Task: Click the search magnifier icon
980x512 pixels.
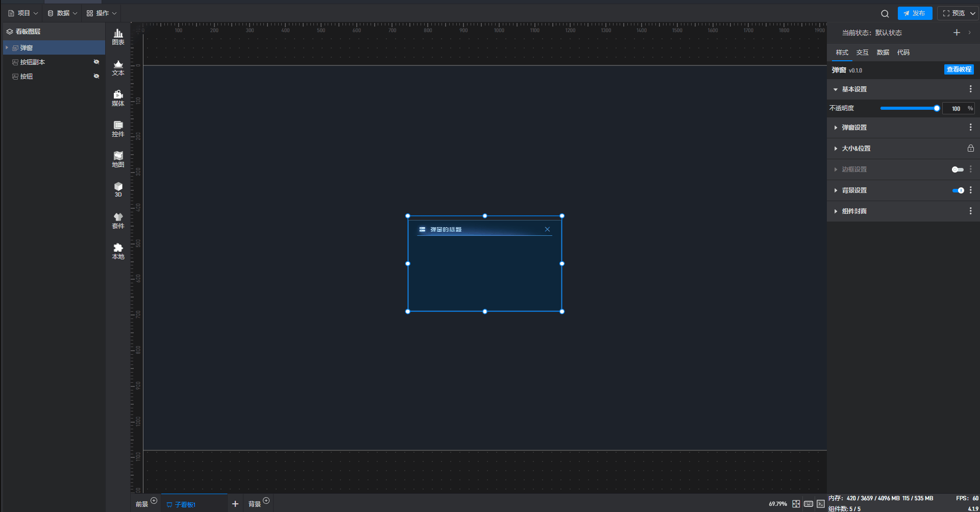Action: [x=885, y=14]
